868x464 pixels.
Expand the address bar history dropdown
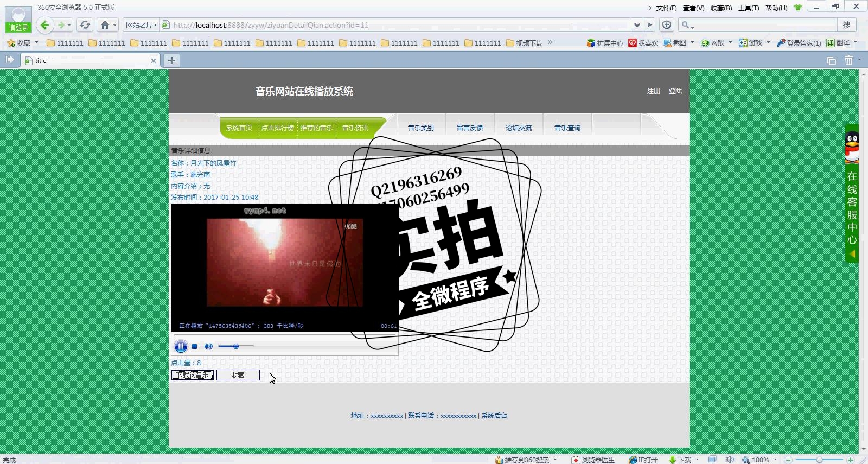(637, 25)
